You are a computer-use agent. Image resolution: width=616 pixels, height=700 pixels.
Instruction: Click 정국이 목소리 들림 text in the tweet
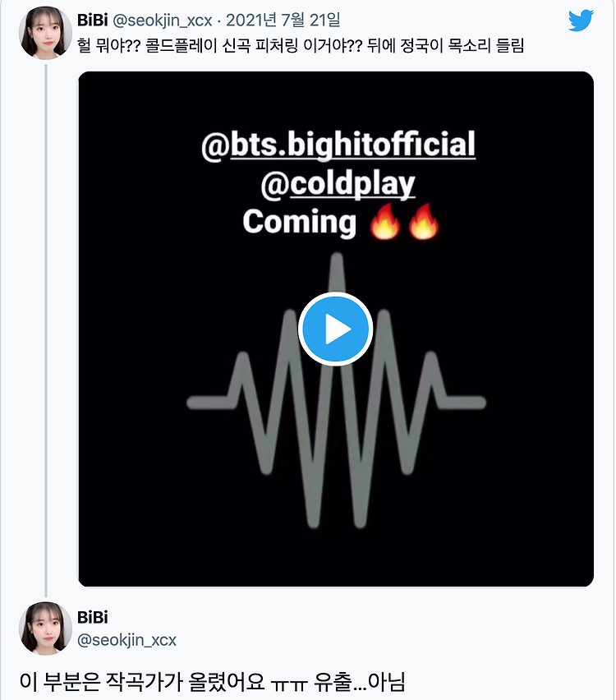click(x=462, y=46)
